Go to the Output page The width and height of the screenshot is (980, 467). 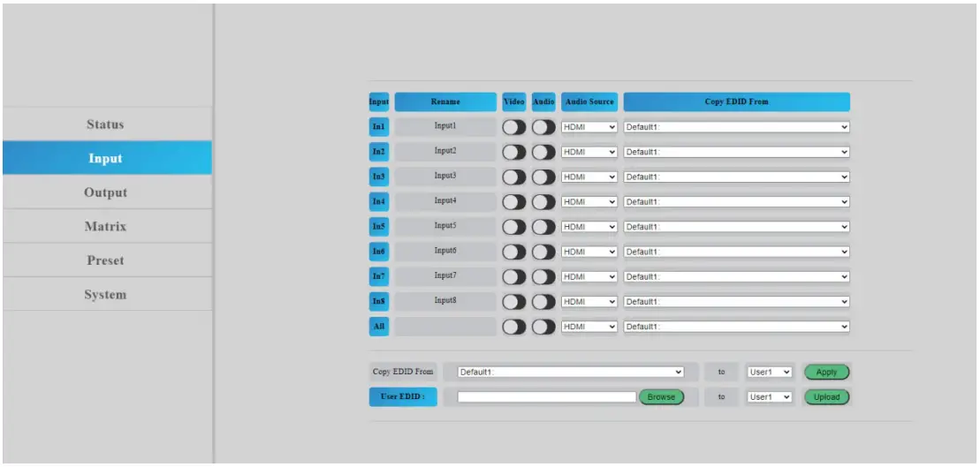click(x=106, y=192)
